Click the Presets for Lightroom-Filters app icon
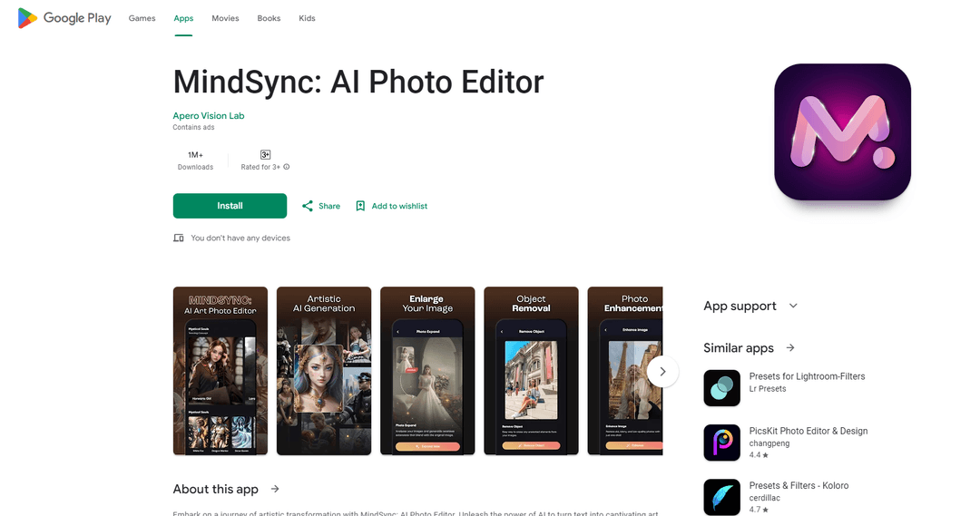 [722, 388]
